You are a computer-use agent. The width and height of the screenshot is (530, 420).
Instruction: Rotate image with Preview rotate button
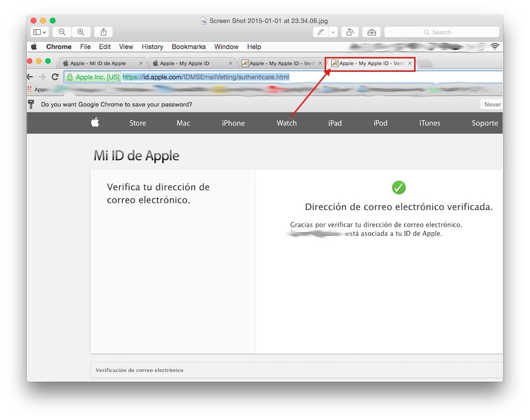350,32
